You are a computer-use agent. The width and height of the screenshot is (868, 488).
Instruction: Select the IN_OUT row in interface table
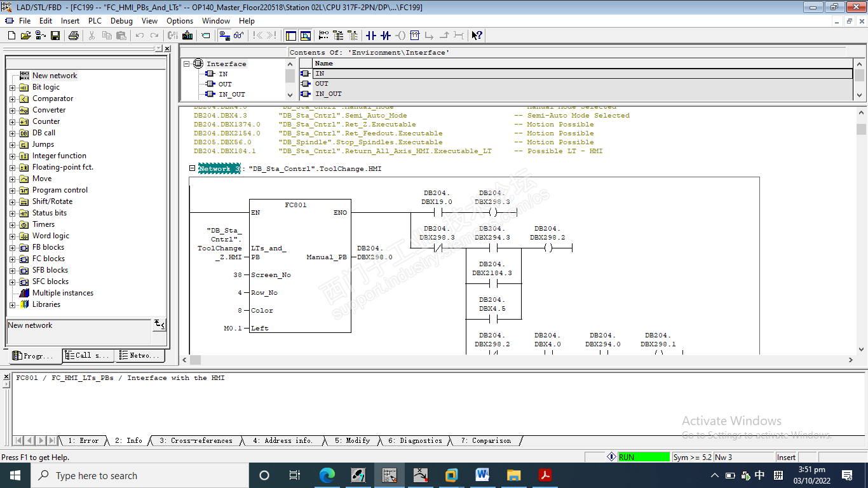(x=329, y=94)
